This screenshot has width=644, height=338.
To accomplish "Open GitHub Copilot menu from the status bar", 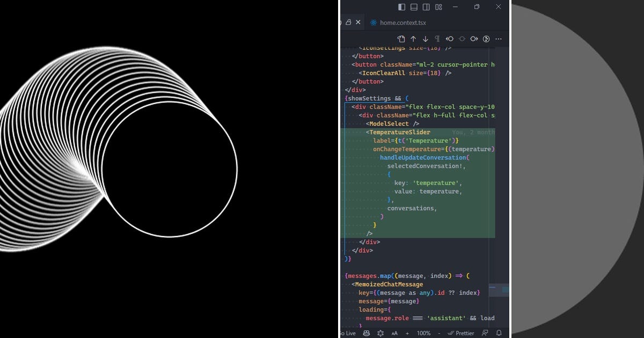I will click(x=367, y=333).
